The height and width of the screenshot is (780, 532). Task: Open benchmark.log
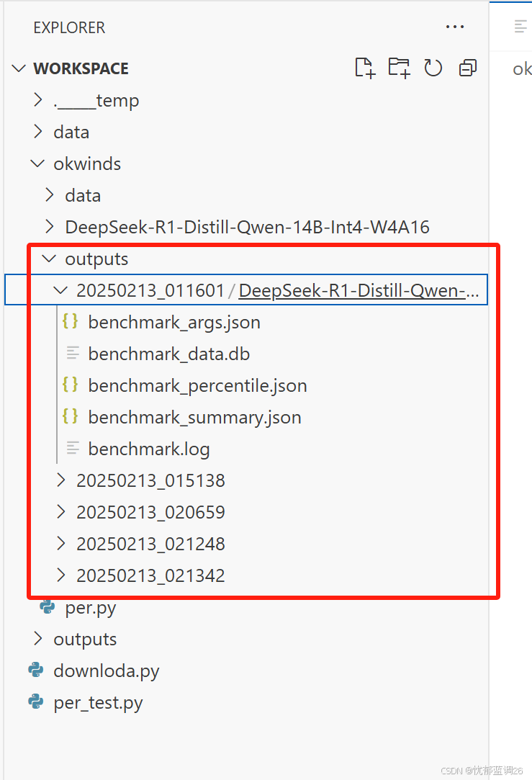149,449
